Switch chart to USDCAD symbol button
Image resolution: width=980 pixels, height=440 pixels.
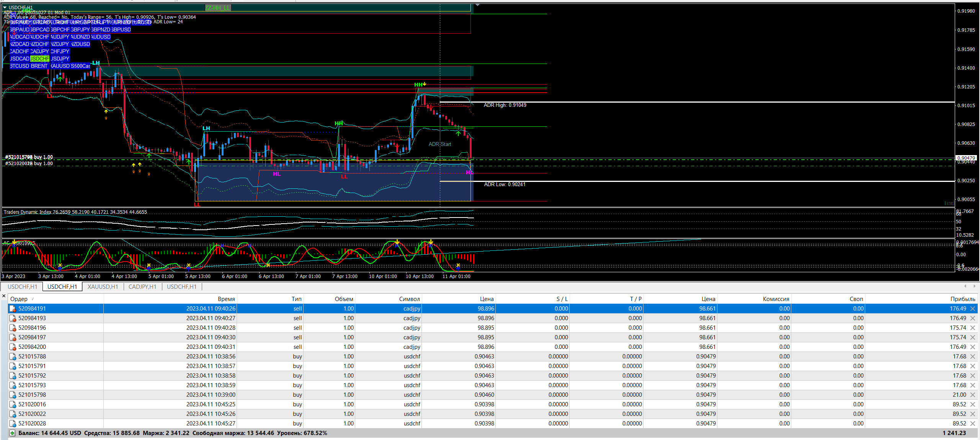20,59
